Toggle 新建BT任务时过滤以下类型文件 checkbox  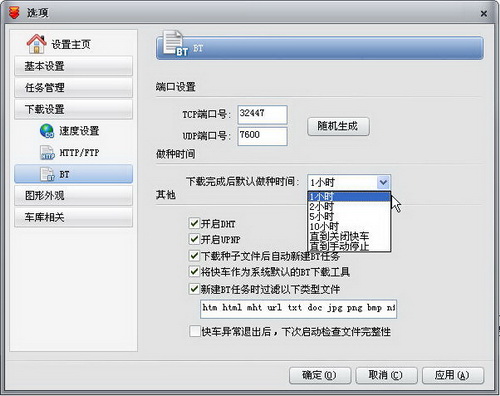(194, 288)
